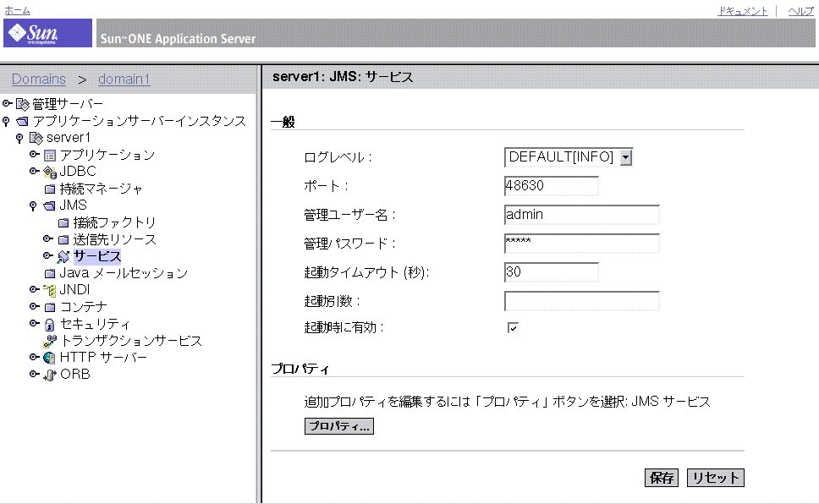Expand the サービス node
Image resolution: width=819 pixels, height=504 pixels.
click(48, 255)
